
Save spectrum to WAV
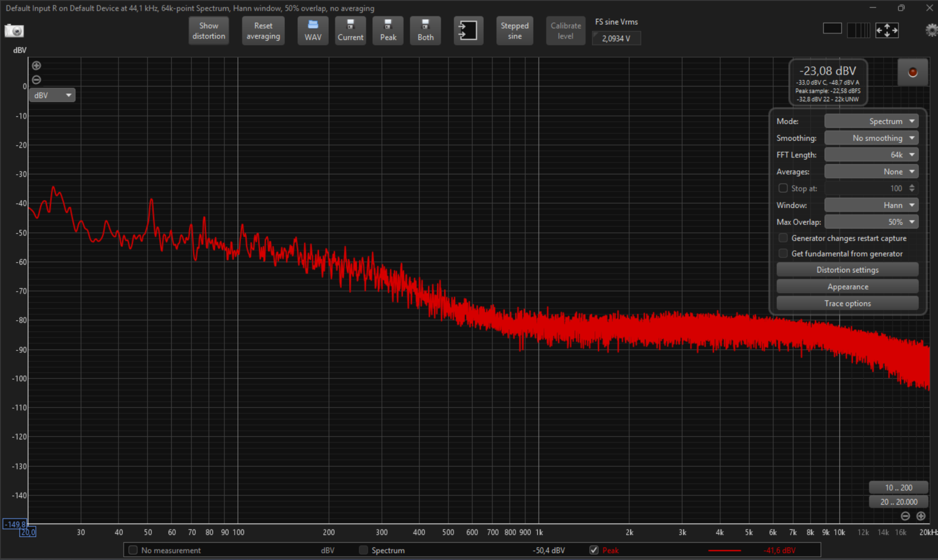tap(313, 31)
